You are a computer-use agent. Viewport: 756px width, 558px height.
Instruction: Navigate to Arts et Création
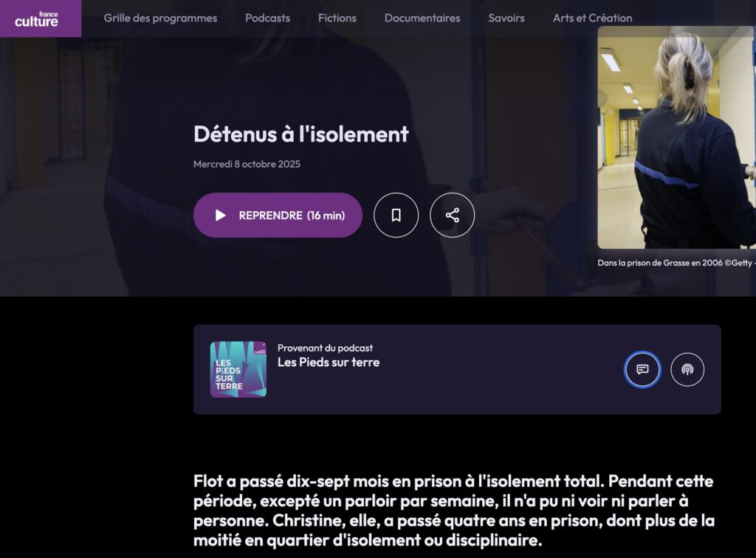[x=592, y=18]
